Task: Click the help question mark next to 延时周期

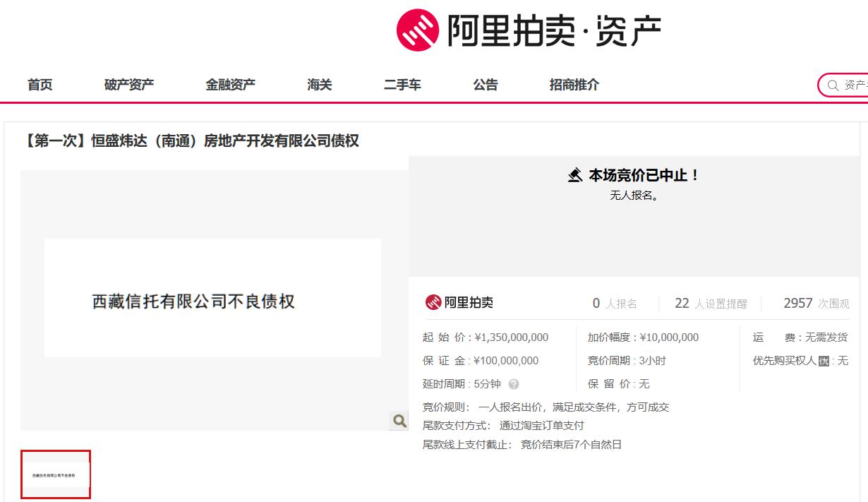Action: [x=514, y=384]
